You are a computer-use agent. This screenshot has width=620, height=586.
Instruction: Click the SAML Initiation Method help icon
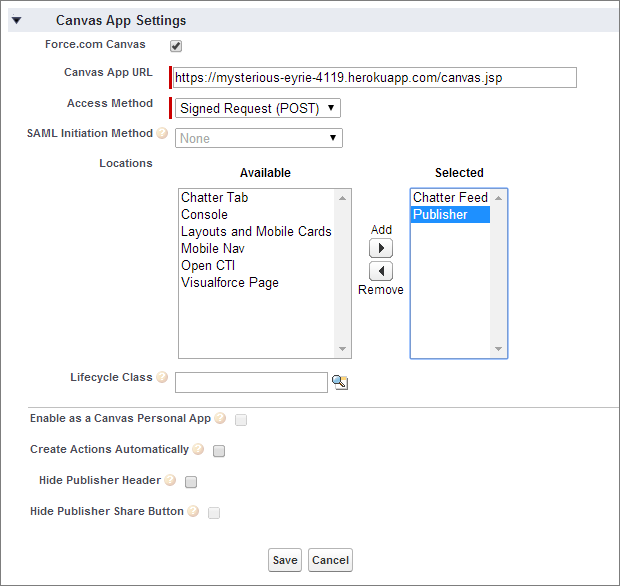pos(162,133)
